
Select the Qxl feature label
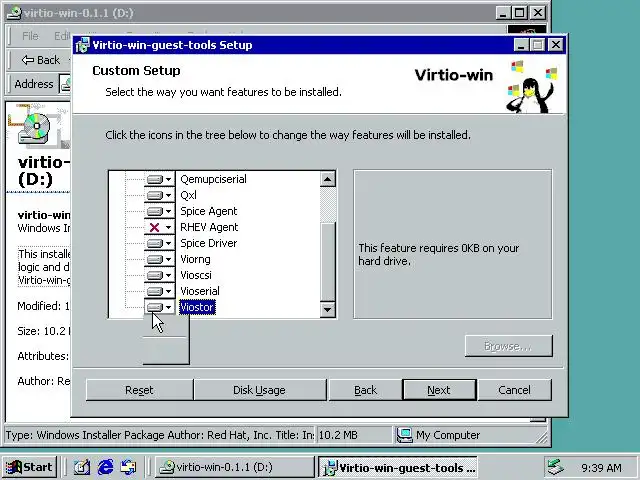pyautogui.click(x=188, y=195)
